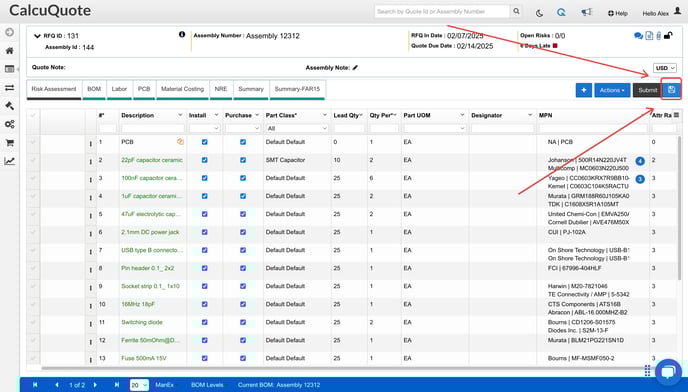
Task: Click the blue 4 badge in row 2
Action: click(640, 161)
